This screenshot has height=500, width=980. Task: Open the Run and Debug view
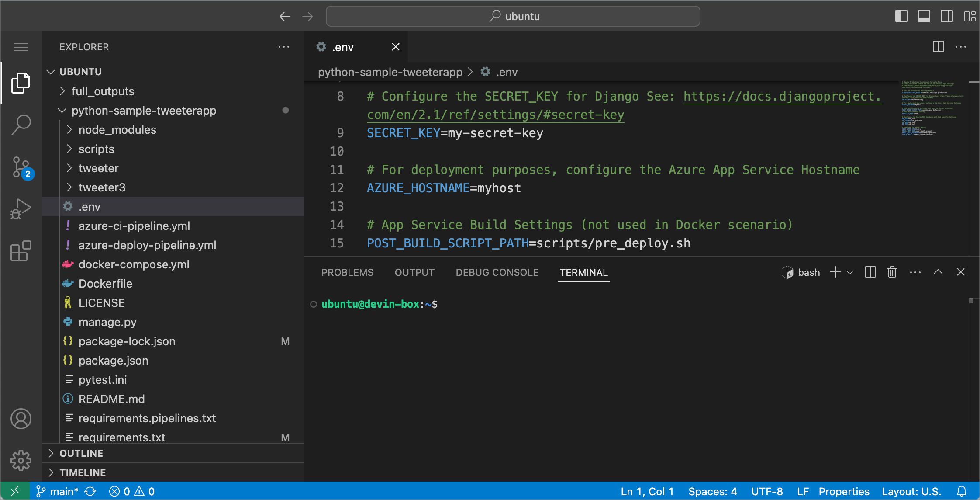21,209
